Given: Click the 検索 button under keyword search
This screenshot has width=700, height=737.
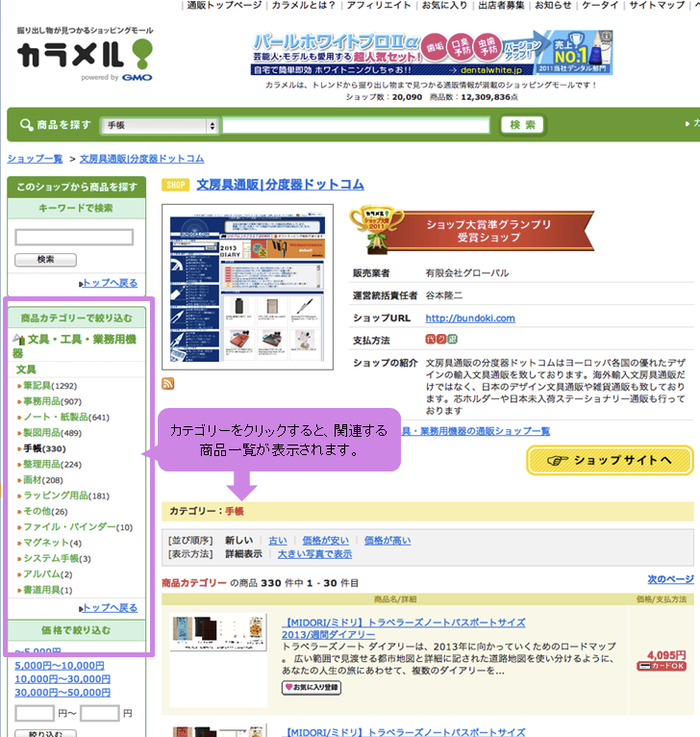Looking at the screenshot, I should (45, 260).
